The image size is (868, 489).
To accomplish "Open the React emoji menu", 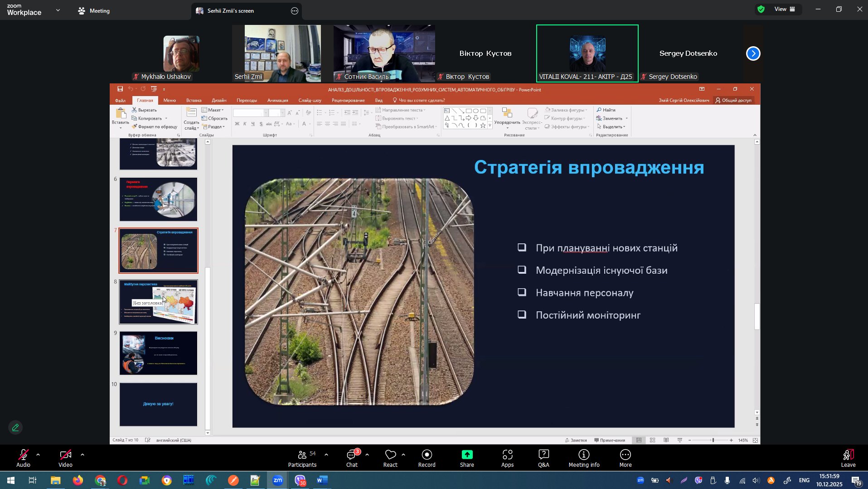I will point(390,458).
